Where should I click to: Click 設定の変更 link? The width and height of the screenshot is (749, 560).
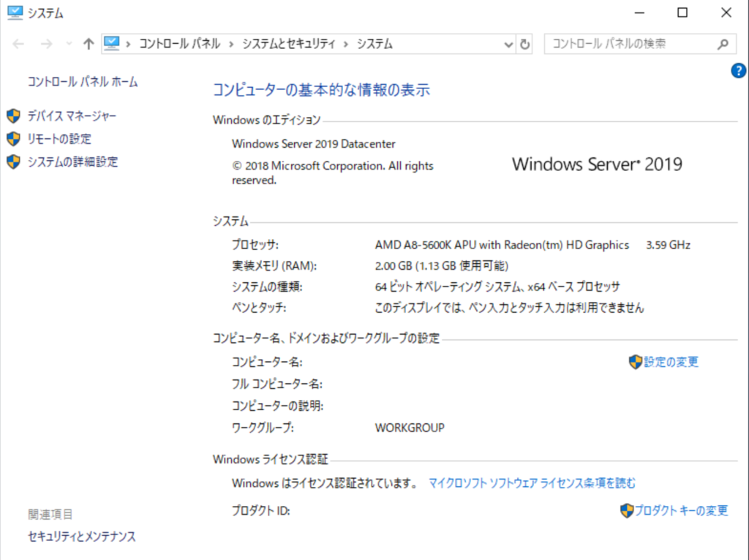(x=671, y=362)
